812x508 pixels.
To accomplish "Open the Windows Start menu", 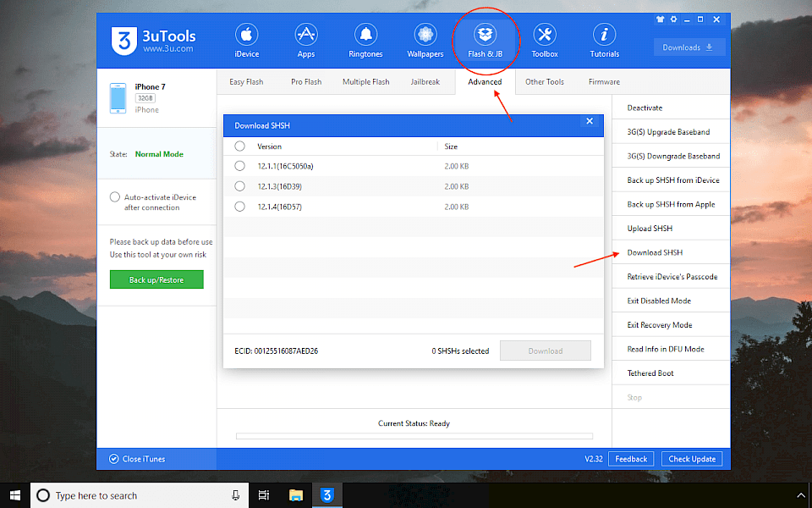I will (x=15, y=495).
